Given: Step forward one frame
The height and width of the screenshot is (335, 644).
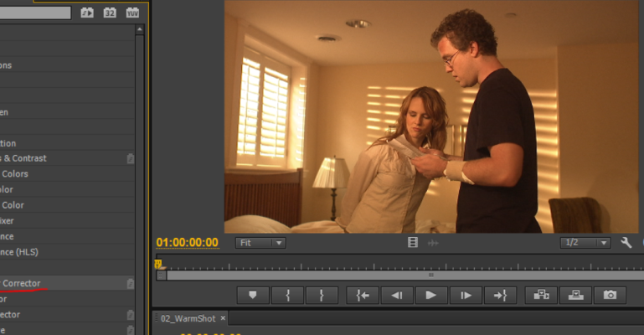Looking at the screenshot, I should [x=466, y=295].
